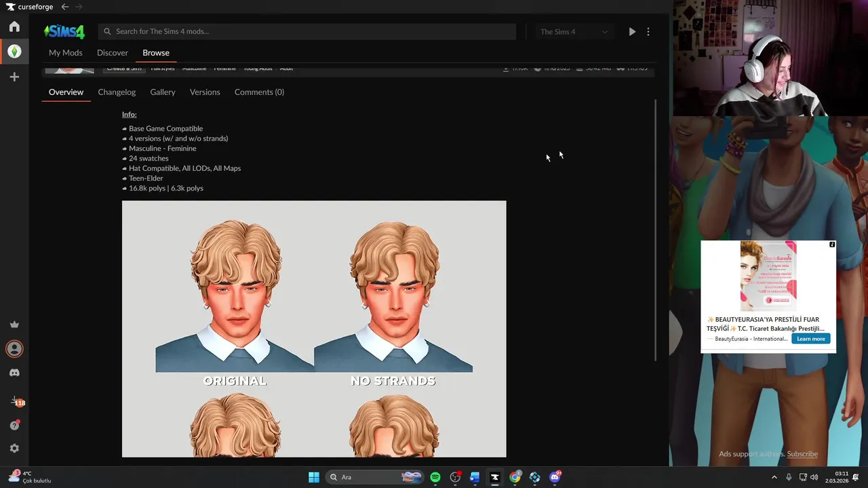Open the settings gear icon in sidebar
868x488 pixels.
pos(14,448)
